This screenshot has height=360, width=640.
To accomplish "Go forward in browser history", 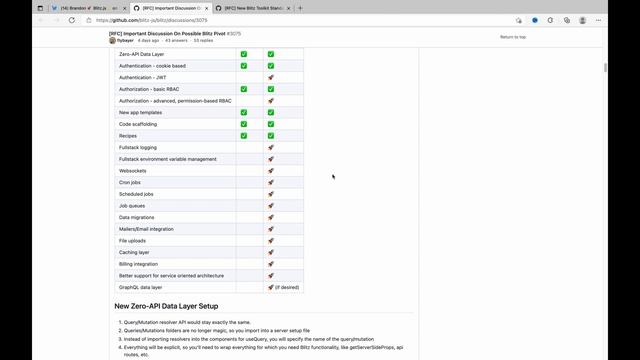I will tap(56, 20).
